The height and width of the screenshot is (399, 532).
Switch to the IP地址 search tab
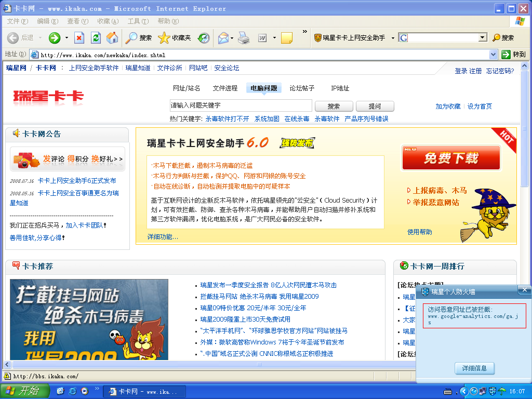tap(340, 88)
